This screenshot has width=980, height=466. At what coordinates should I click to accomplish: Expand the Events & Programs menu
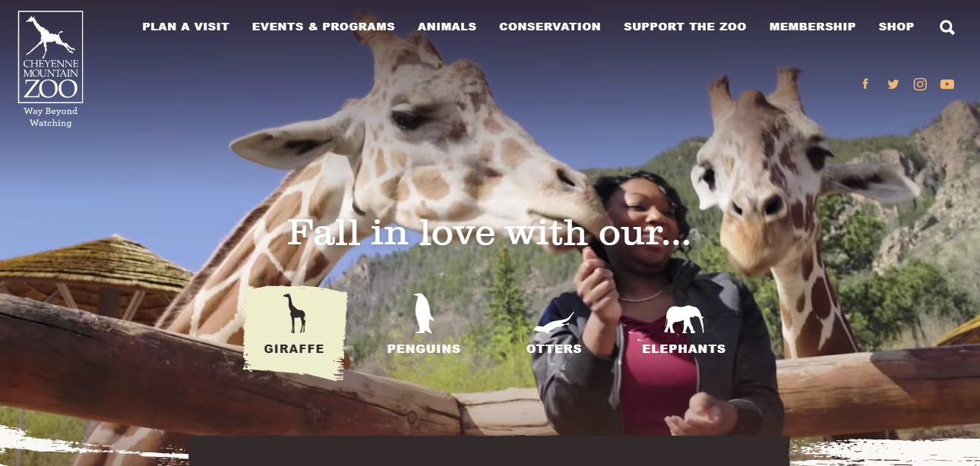click(324, 27)
